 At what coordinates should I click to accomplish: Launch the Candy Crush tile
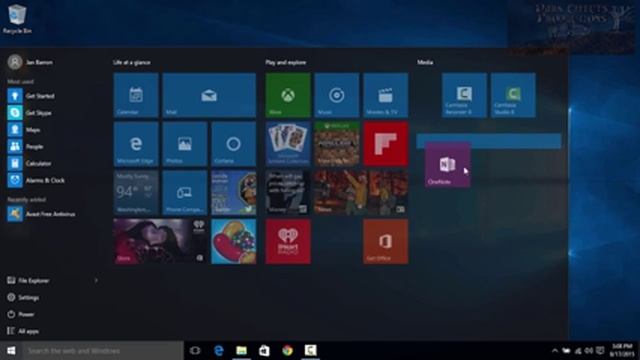pyautogui.click(x=233, y=242)
